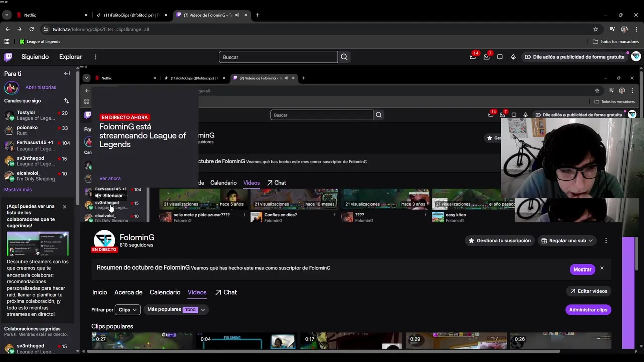The width and height of the screenshot is (644, 362).
Task: Open Acerca de channel tab
Action: (128, 292)
